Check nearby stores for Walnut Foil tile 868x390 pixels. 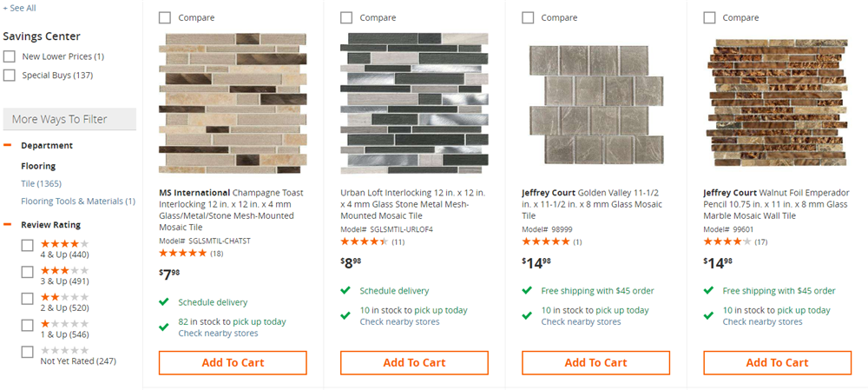[x=762, y=322]
